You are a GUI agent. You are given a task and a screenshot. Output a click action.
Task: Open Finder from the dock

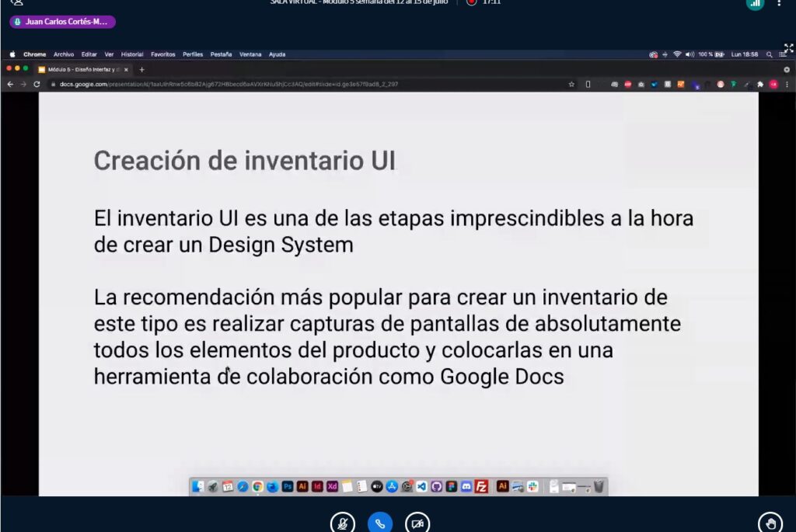click(x=197, y=487)
